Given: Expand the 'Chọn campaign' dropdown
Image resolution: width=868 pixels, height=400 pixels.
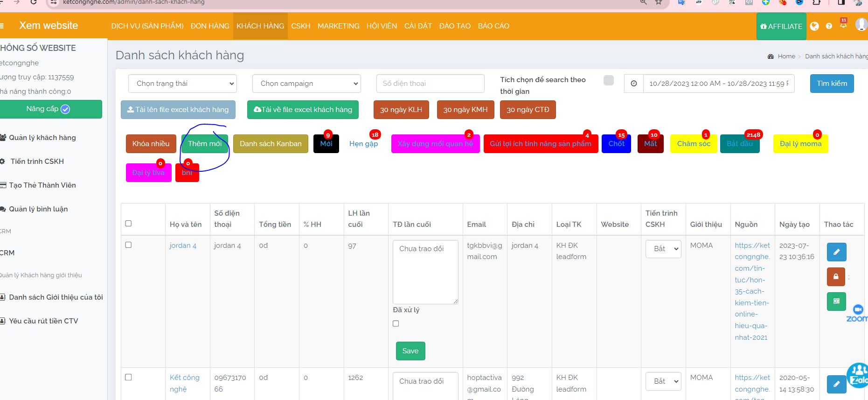Looking at the screenshot, I should 306,84.
